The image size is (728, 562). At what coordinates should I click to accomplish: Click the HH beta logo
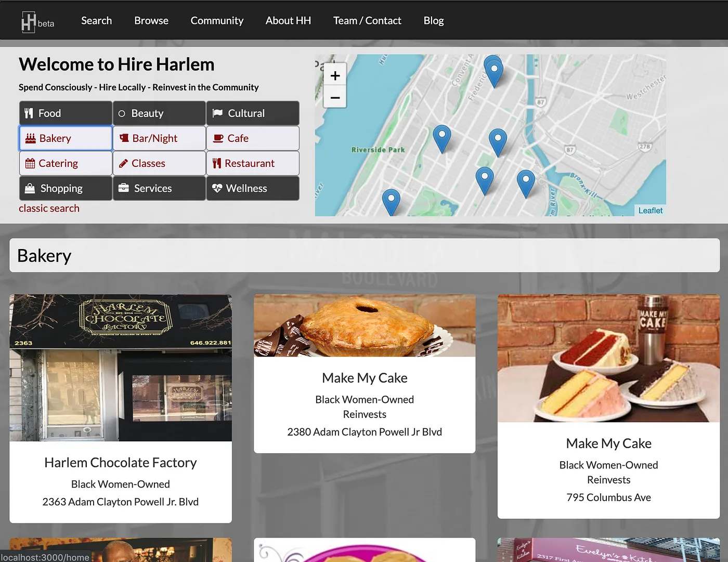pyautogui.click(x=37, y=22)
